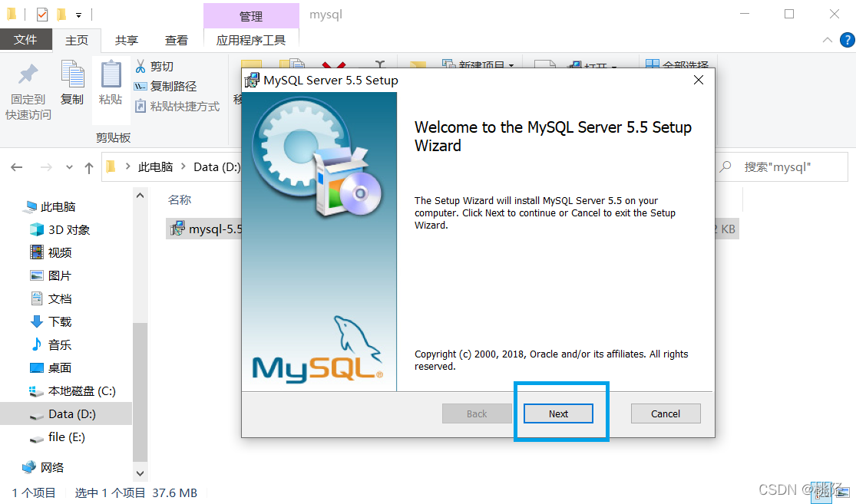The height and width of the screenshot is (504, 856).
Task: Go up one folder level arrow
Action: click(x=89, y=167)
